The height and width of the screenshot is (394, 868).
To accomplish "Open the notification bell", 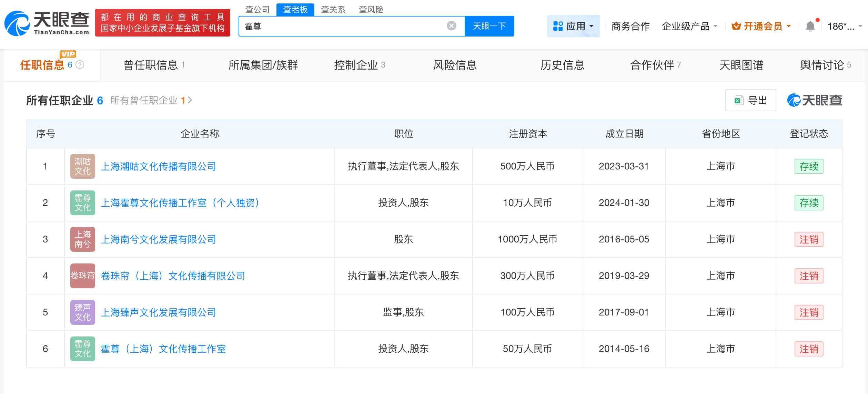I will (811, 26).
